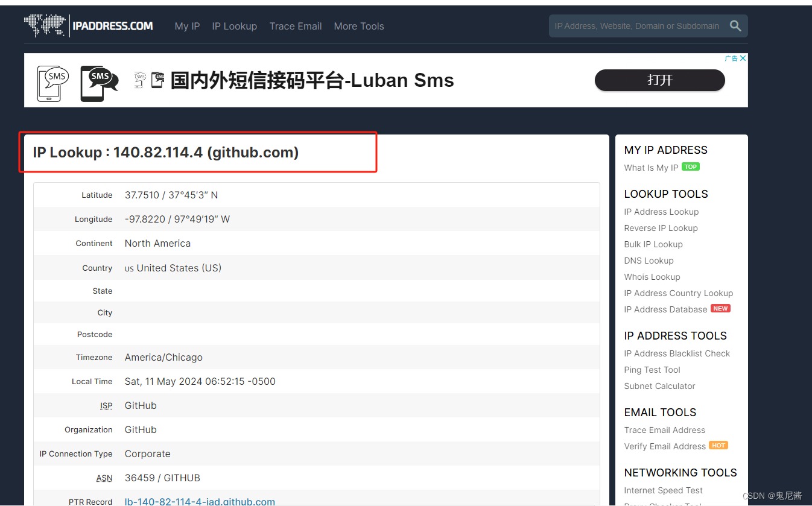The height and width of the screenshot is (506, 812).
Task: Click the GitHub value in the Organization row
Action: [141, 429]
